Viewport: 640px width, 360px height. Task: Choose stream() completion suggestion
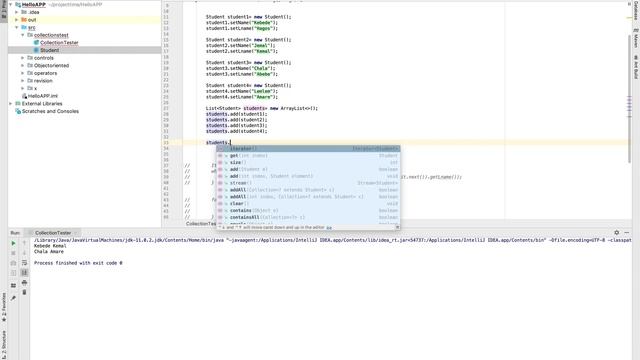pos(308,183)
